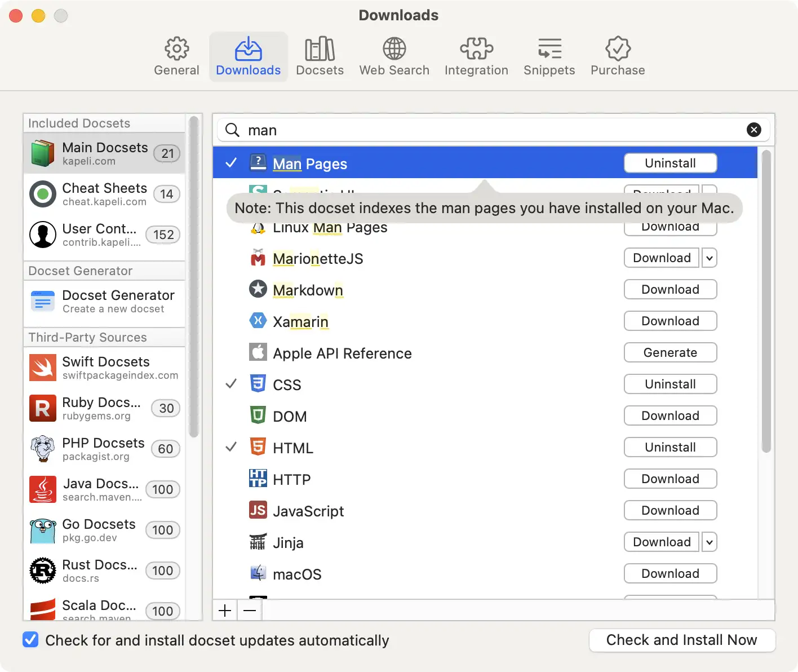Download the Xamarin docset

[x=670, y=321]
